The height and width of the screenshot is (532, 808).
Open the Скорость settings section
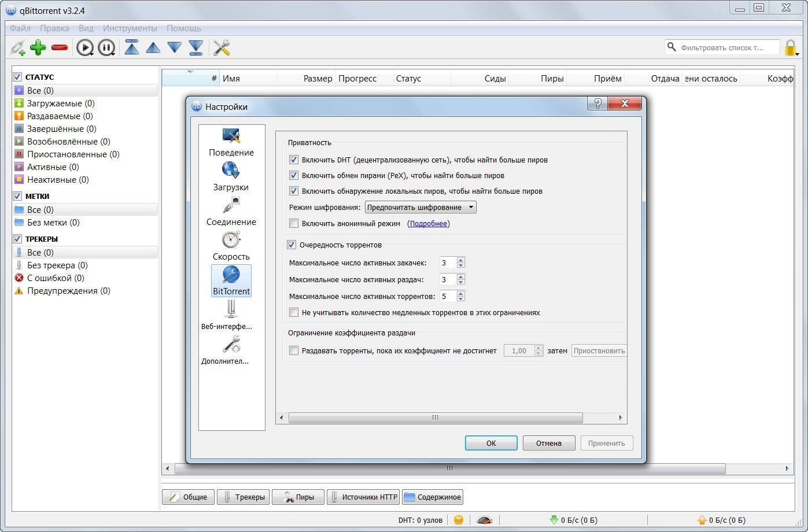click(x=231, y=246)
